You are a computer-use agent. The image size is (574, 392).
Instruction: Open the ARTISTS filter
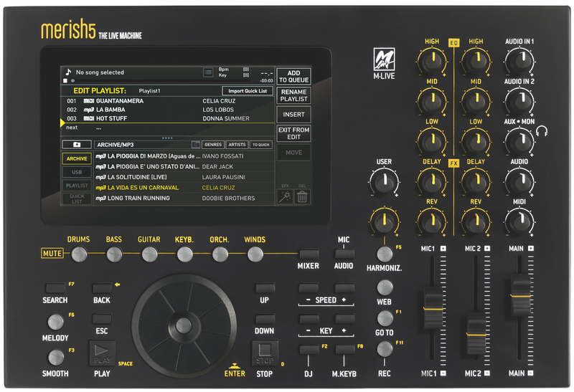[237, 145]
